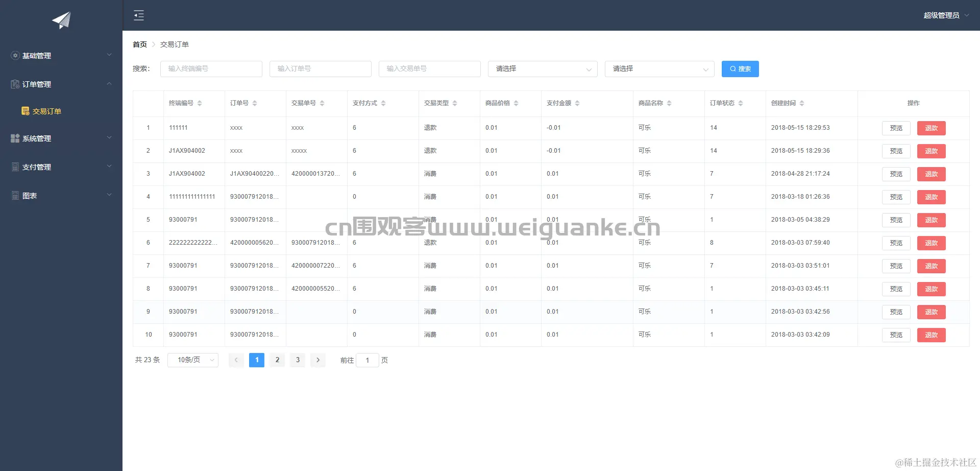Click 预览 for row 9

click(896, 312)
